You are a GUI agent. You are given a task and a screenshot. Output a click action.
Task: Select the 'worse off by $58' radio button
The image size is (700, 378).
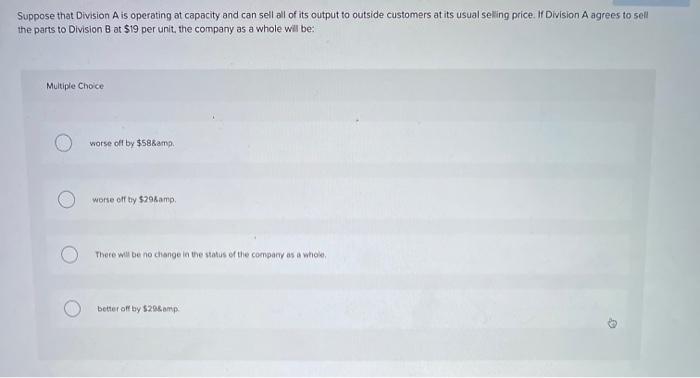tap(63, 143)
